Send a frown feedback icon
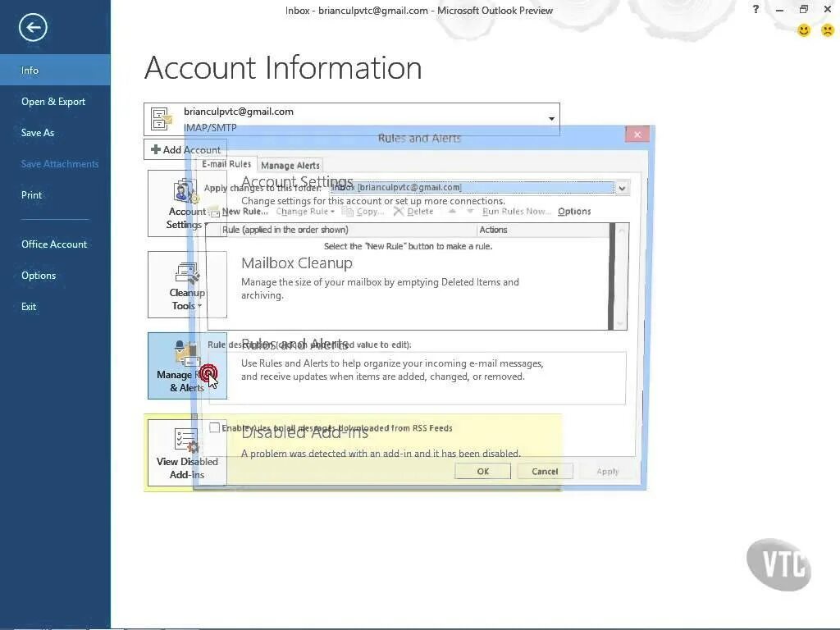The image size is (840, 630). [828, 30]
